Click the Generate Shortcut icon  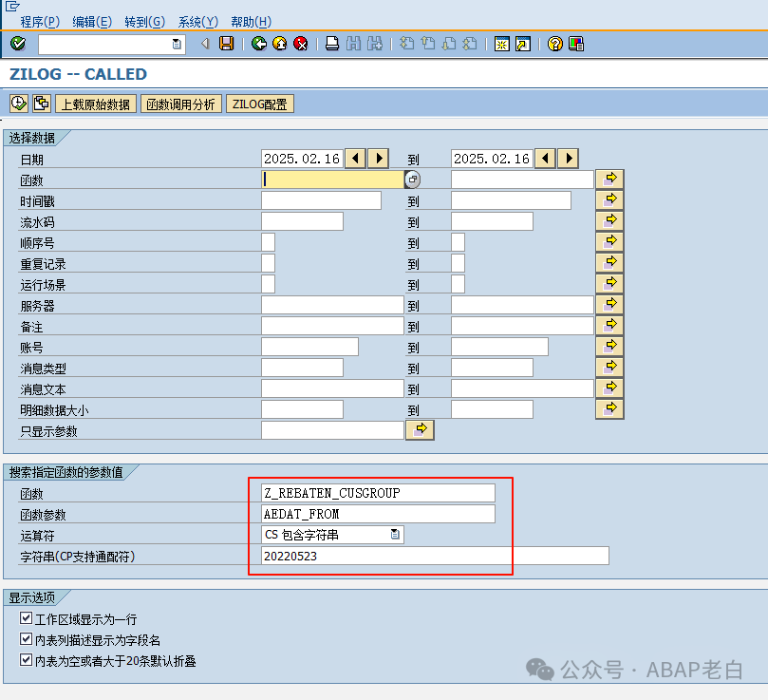(523, 44)
